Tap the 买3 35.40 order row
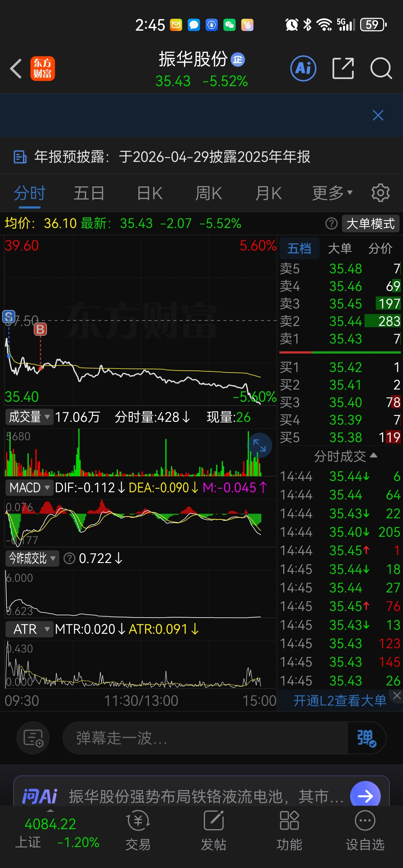This screenshot has width=403, height=868. (x=340, y=402)
